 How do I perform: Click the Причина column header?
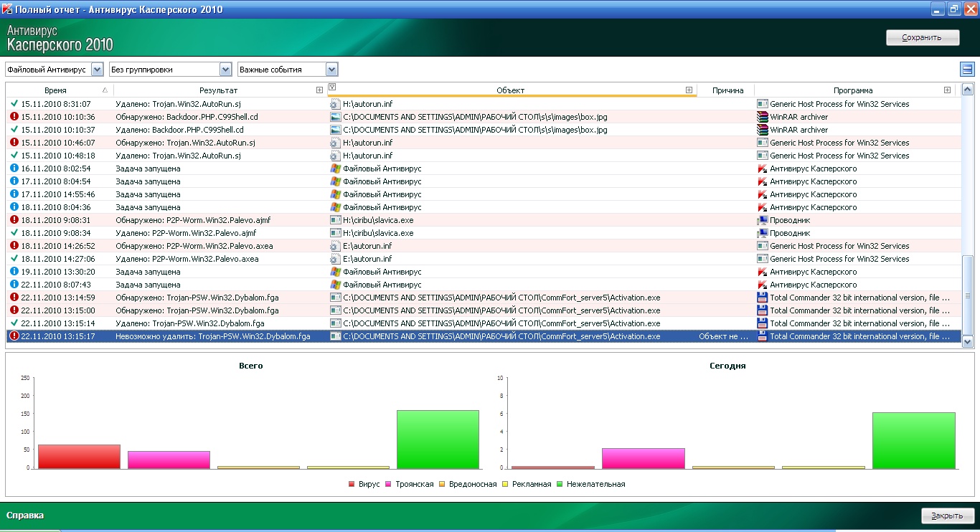pyautogui.click(x=727, y=90)
